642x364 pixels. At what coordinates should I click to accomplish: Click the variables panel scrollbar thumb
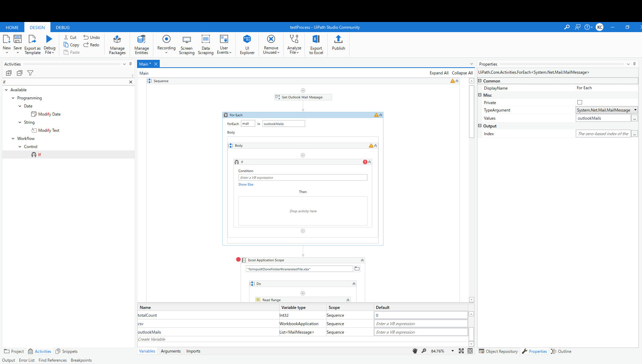click(x=471, y=334)
